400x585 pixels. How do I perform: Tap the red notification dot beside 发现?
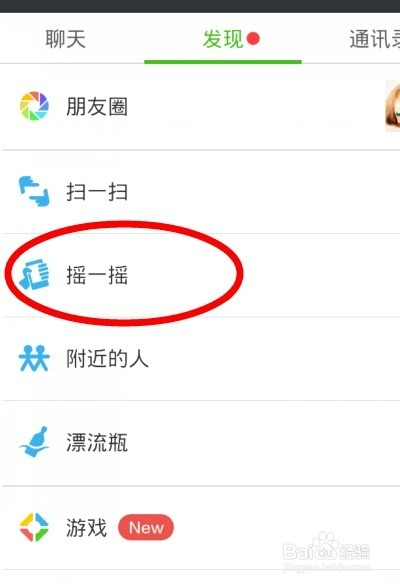point(253,38)
